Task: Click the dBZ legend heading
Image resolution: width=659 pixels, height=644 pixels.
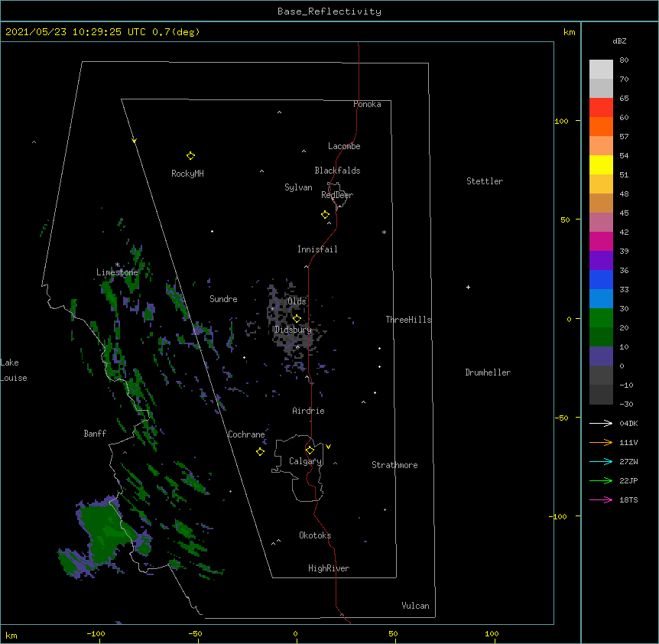Action: point(619,41)
